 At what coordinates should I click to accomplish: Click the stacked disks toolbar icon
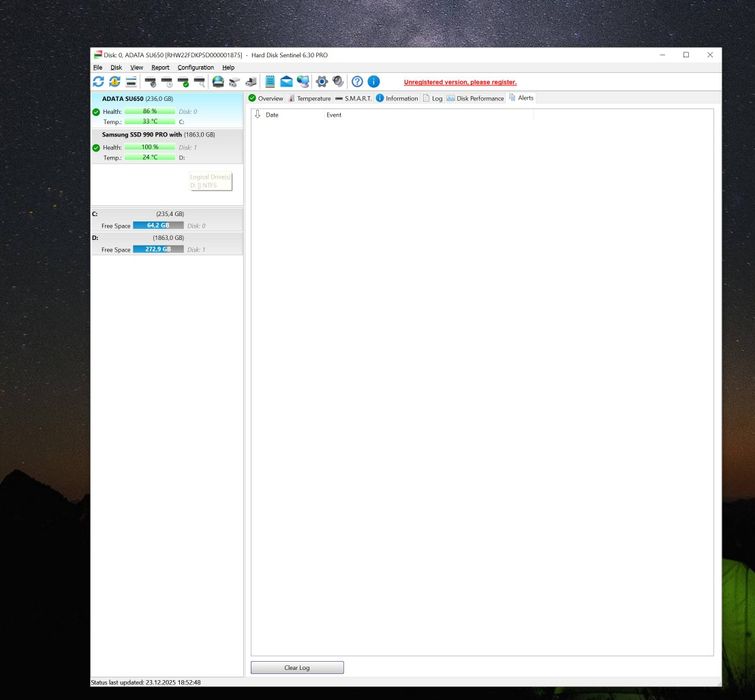(131, 82)
